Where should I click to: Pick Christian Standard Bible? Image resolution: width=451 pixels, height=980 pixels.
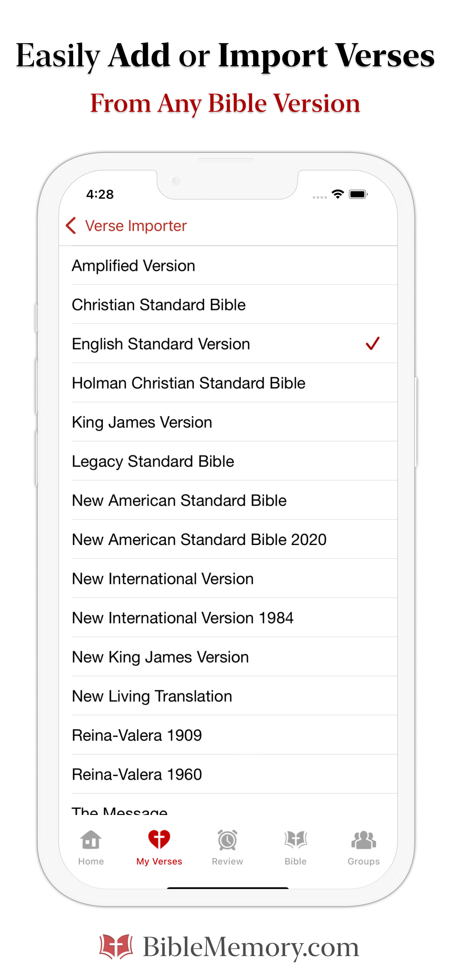point(159,305)
